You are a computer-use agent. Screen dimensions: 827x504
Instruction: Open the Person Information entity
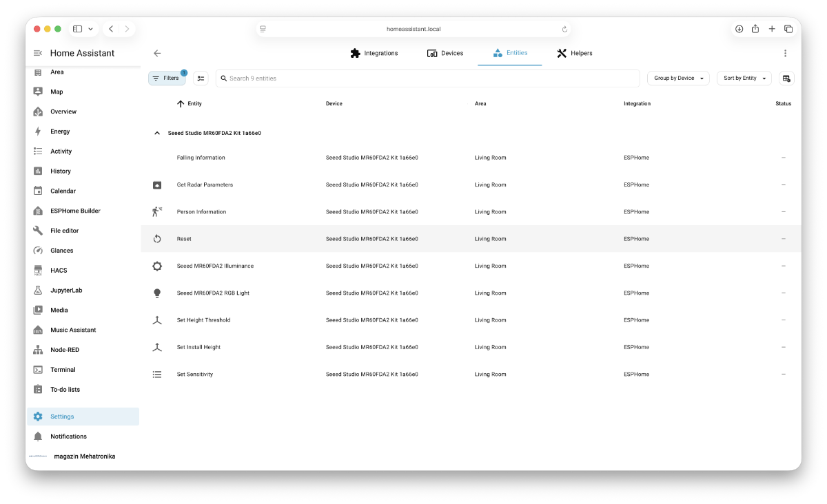point(471,212)
